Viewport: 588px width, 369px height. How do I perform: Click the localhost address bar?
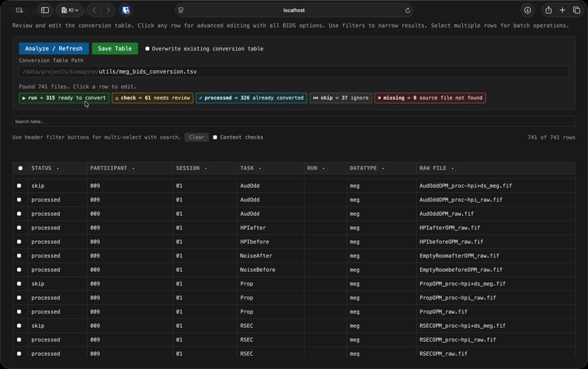(294, 10)
